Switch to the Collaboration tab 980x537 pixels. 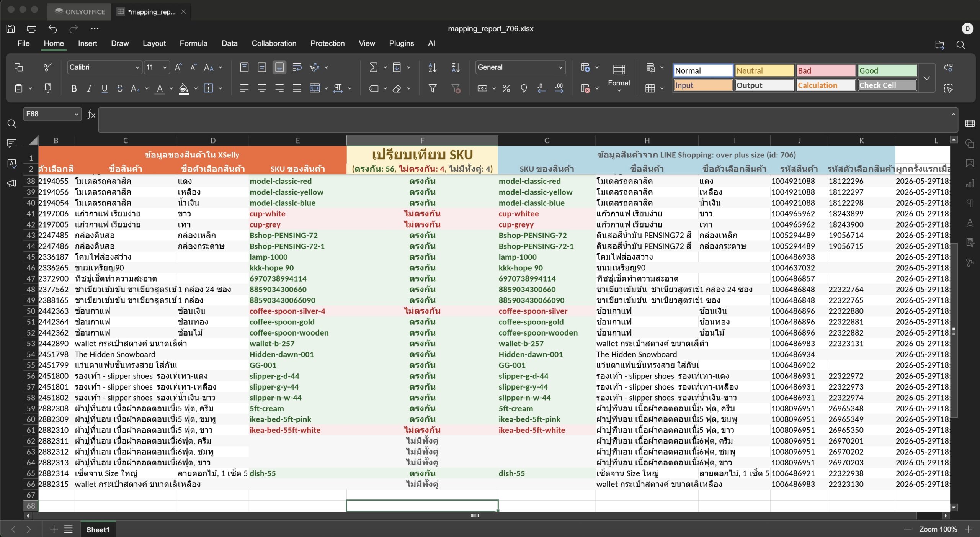pyautogui.click(x=274, y=43)
